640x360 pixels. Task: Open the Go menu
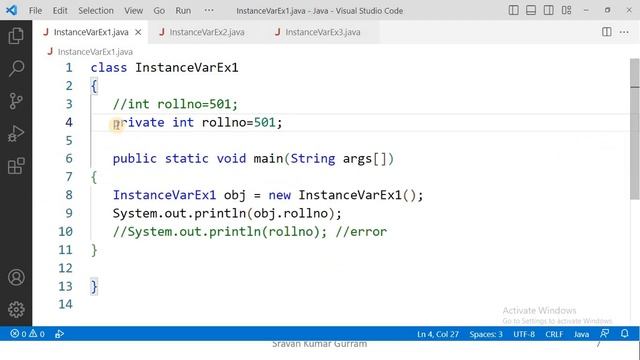coord(159,11)
